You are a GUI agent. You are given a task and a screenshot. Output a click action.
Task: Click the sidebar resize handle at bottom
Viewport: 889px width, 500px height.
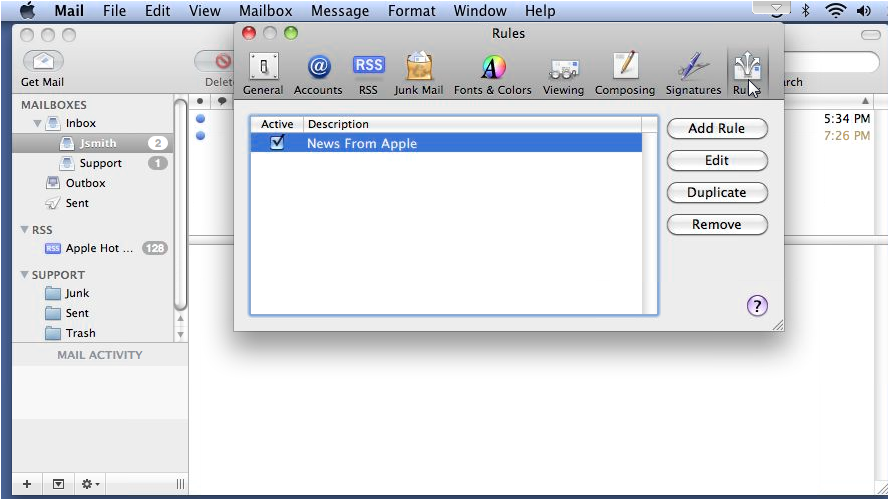180,484
